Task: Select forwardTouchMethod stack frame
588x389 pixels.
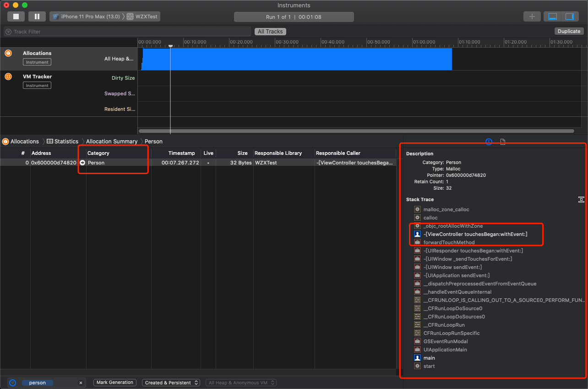Action: 449,242
